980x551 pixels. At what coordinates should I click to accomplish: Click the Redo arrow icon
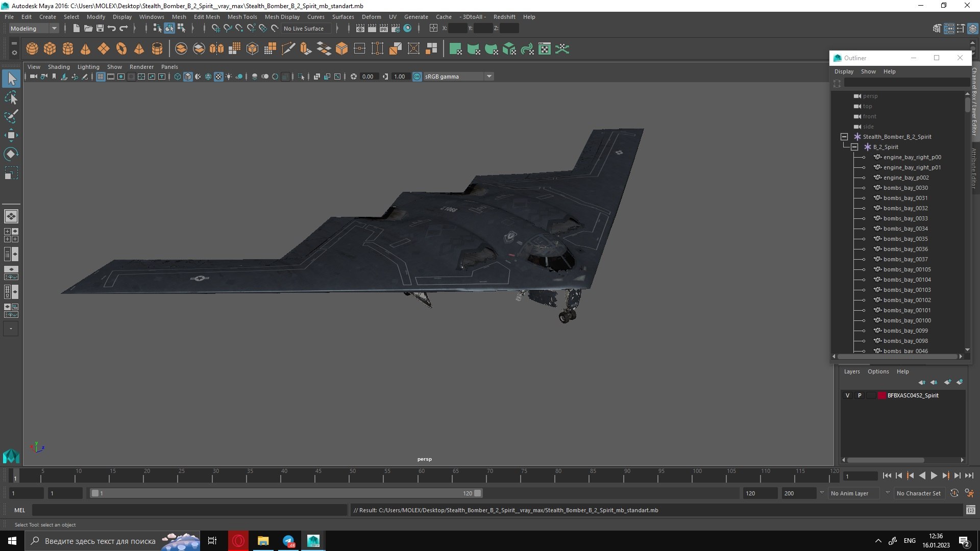coord(123,29)
